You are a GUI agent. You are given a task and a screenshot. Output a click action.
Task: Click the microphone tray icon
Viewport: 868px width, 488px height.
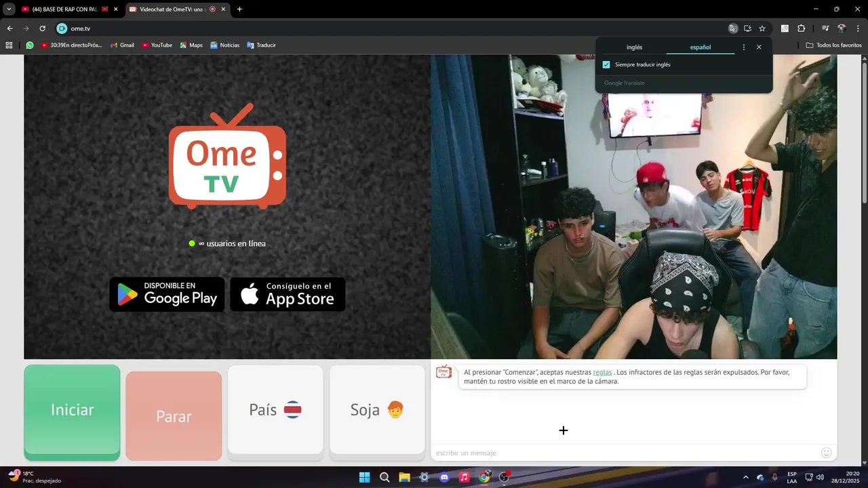pos(775,477)
